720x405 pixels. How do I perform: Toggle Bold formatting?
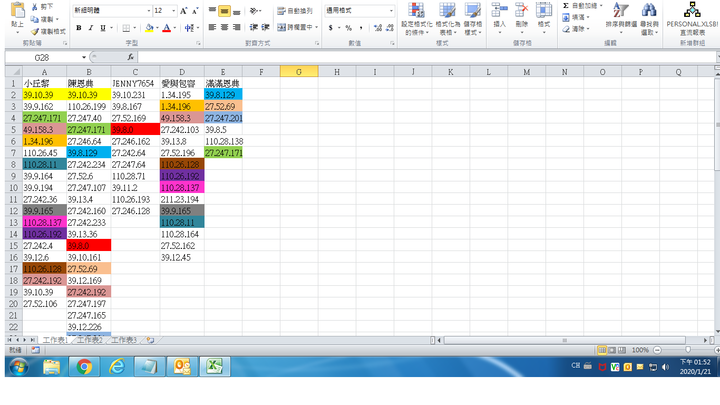click(x=79, y=28)
